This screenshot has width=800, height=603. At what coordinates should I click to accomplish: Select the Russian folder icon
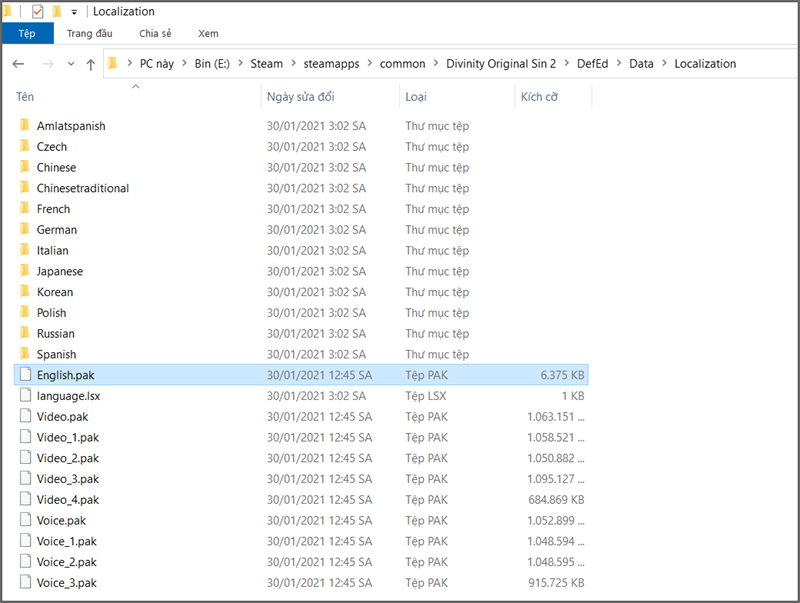pyautogui.click(x=24, y=333)
